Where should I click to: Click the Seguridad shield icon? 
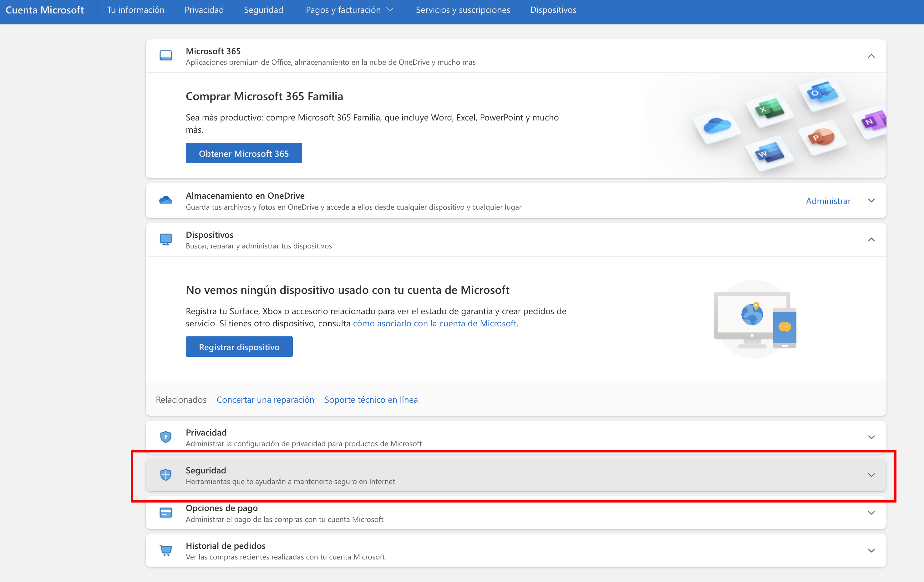pyautogui.click(x=165, y=475)
